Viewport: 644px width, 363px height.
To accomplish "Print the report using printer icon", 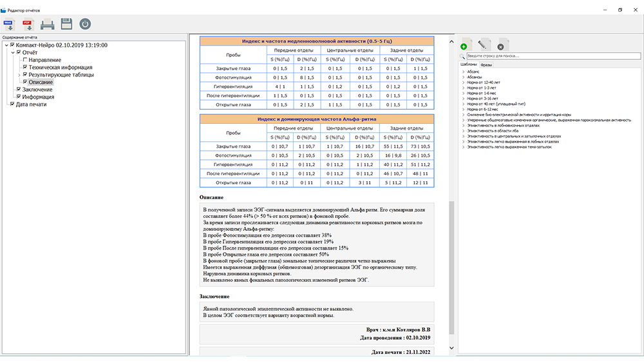I will pyautogui.click(x=47, y=25).
